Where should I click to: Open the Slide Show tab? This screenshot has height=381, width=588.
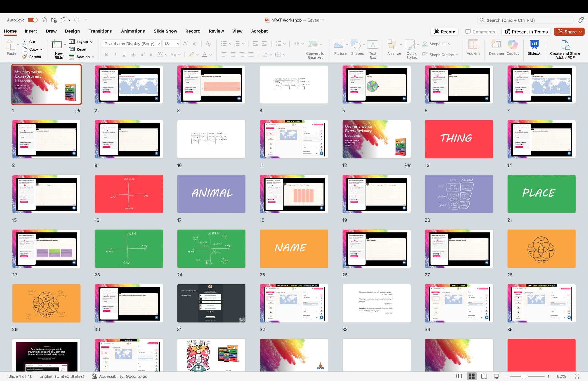coord(165,31)
